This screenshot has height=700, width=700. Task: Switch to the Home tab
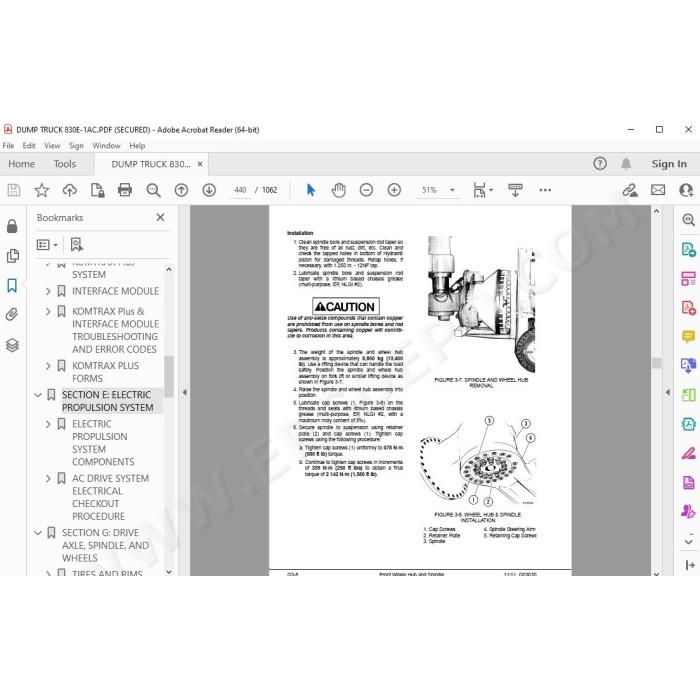point(21,164)
